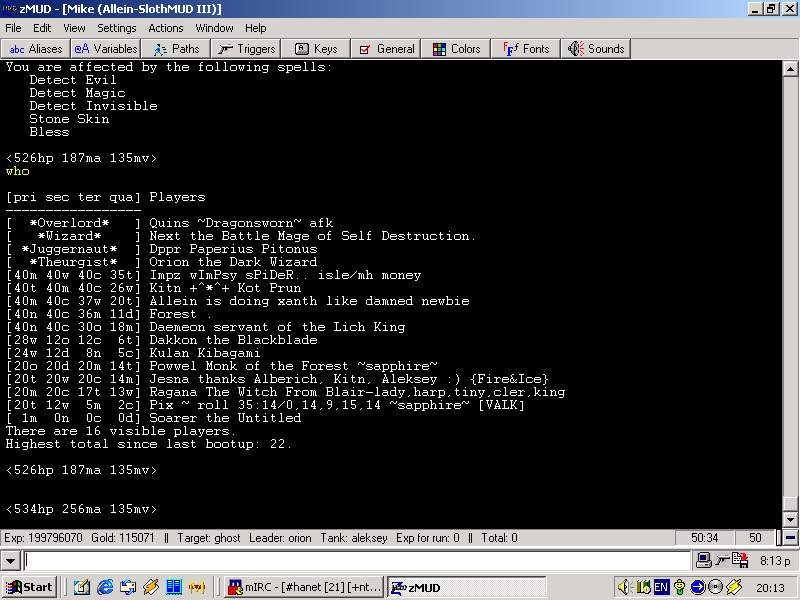Click the Tank: aleksey status text
This screenshot has width=800, height=600.
pos(354,538)
